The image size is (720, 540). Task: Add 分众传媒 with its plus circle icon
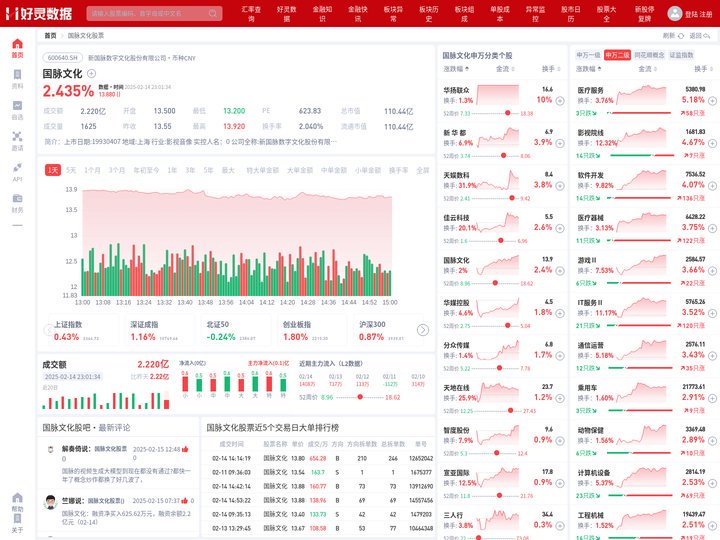coord(560,356)
